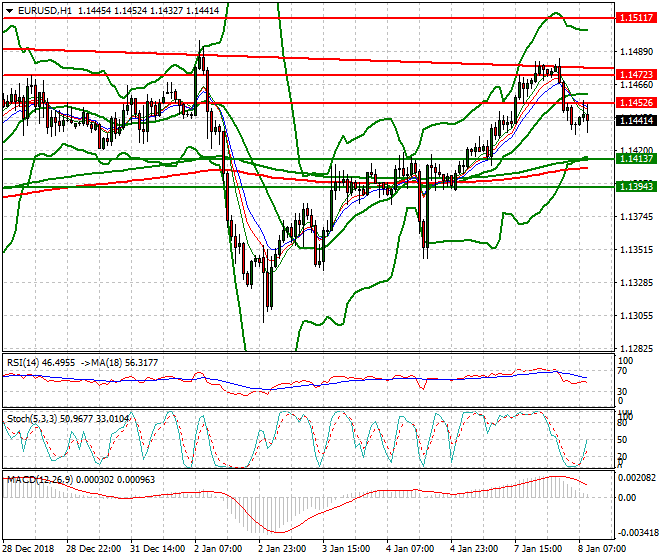
Task: Select the green 1.14137 level label
Action: click(x=636, y=159)
